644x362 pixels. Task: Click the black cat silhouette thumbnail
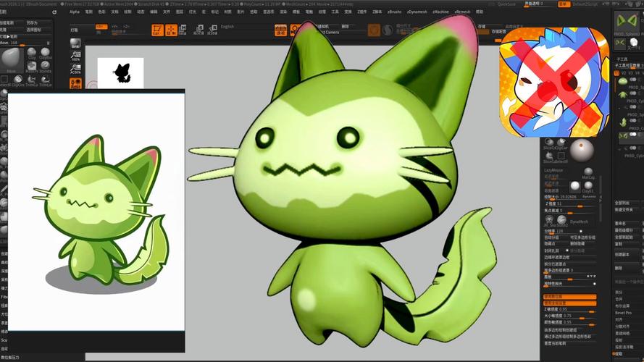tap(120, 73)
